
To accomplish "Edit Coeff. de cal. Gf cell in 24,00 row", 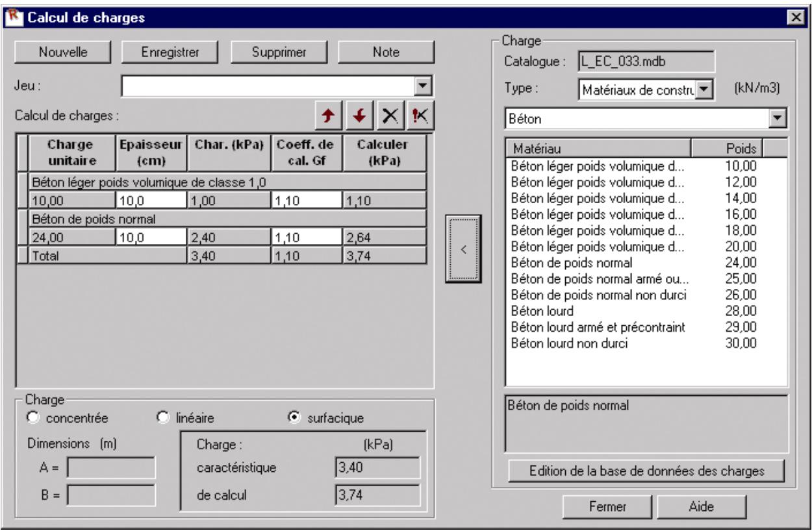I will coord(307,237).
